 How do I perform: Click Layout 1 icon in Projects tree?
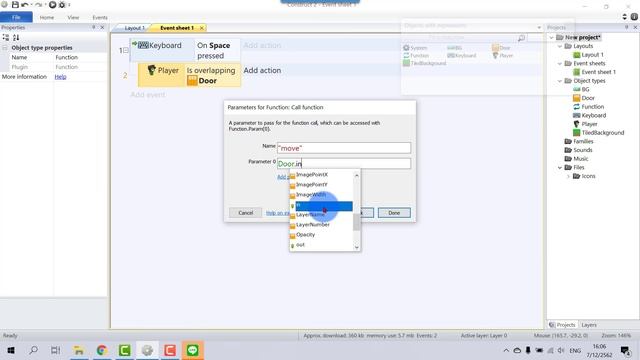[576, 55]
